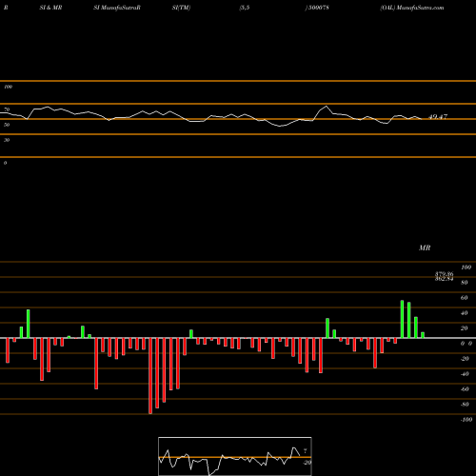Click the 362.84 value near MR axis
The width and height of the screenshot is (476, 476).
444,279
